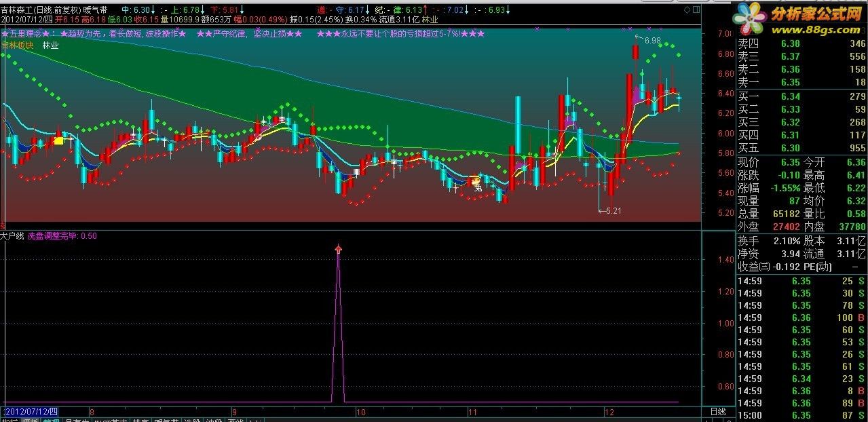Click the 大户线 indicator name
The width and height of the screenshot is (868, 422).
12,236
